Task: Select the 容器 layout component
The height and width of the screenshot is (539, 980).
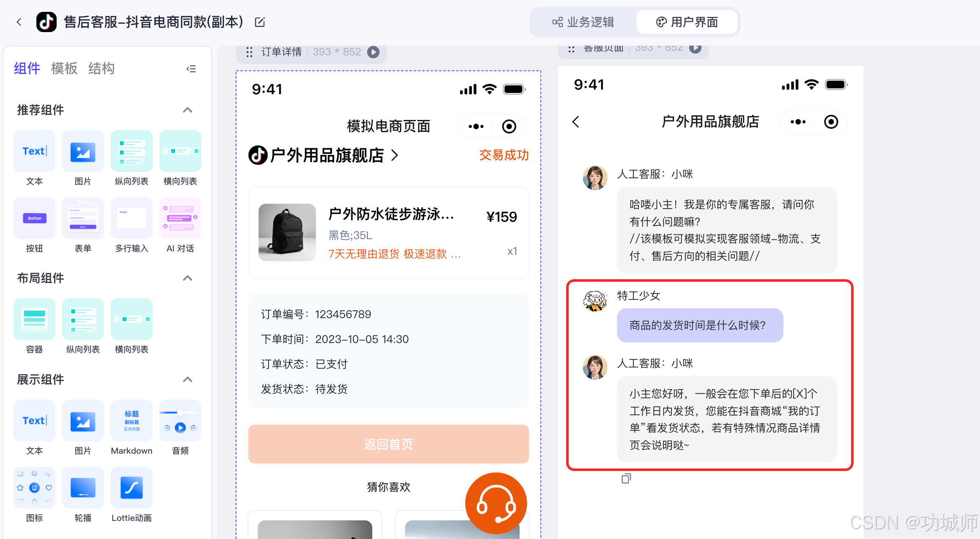Action: (x=34, y=326)
